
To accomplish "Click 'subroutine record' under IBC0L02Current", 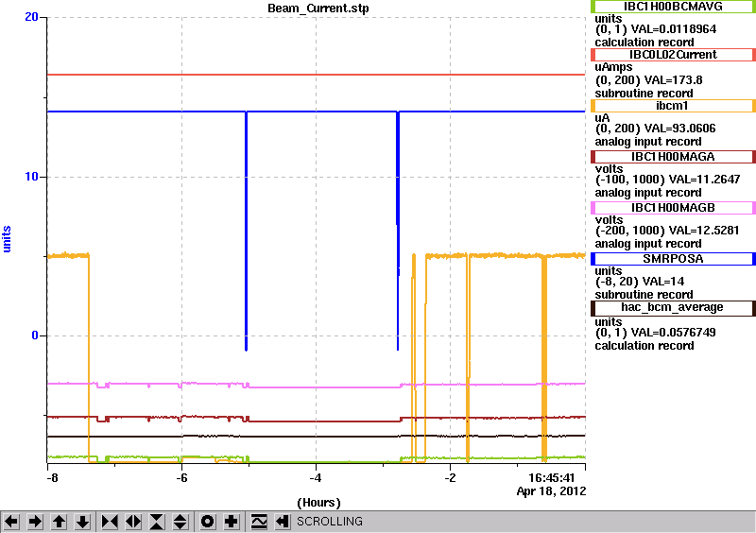I will pos(644,94).
